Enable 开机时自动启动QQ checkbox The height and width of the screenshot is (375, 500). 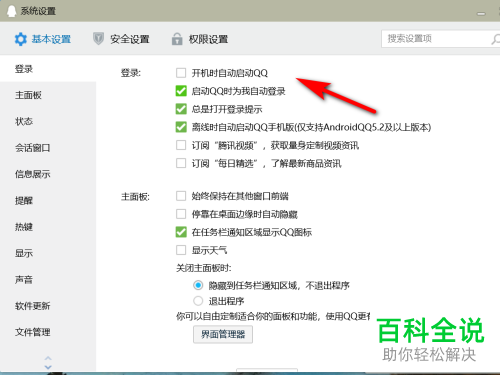click(181, 73)
